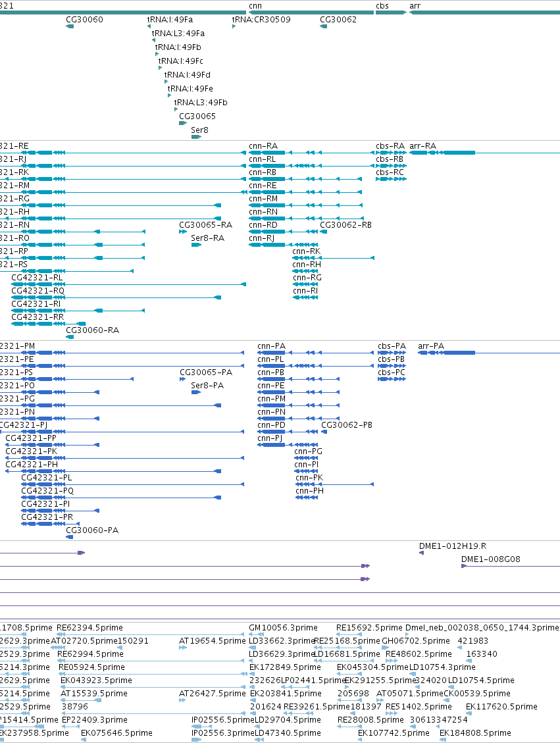
Task: Click the arr-RA transcript label
Action: [x=422, y=146]
